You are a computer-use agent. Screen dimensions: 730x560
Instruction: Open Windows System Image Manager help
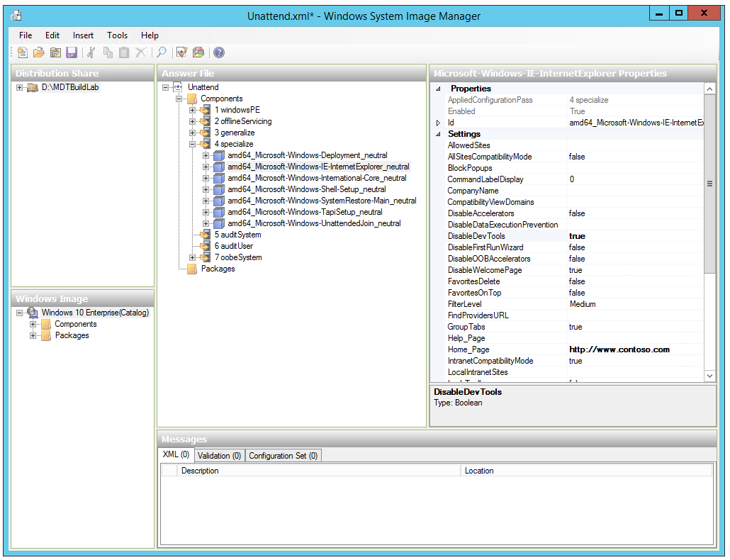(x=220, y=52)
